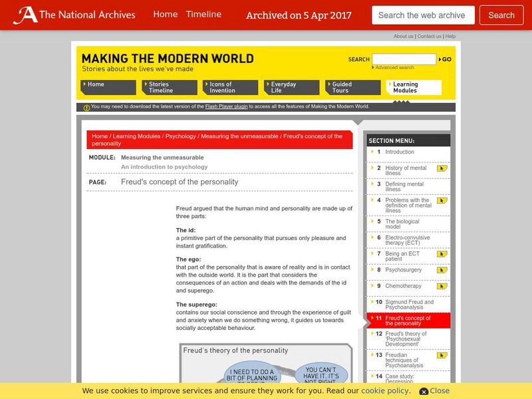
Task: Open interactive icon beside Freudian techniques of Psychoanalysis
Action: tap(442, 356)
